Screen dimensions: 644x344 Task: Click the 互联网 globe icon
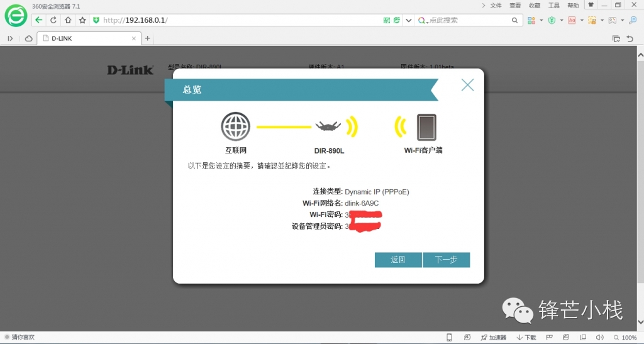click(236, 126)
